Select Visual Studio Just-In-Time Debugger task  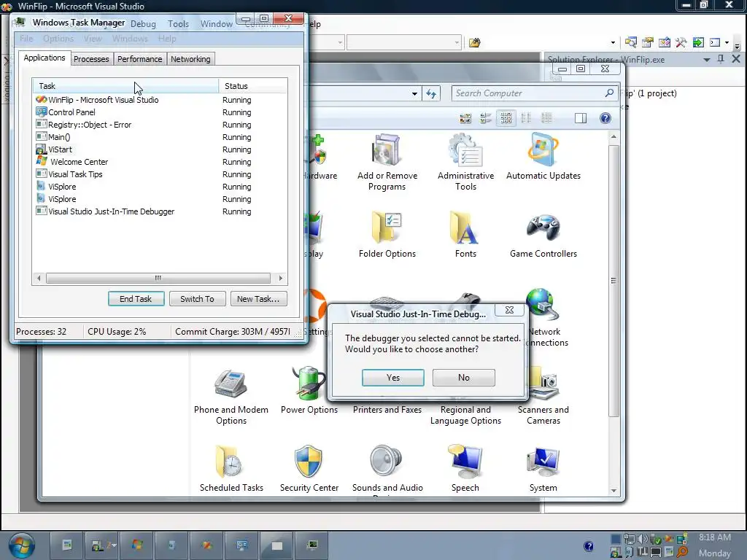click(x=160, y=211)
